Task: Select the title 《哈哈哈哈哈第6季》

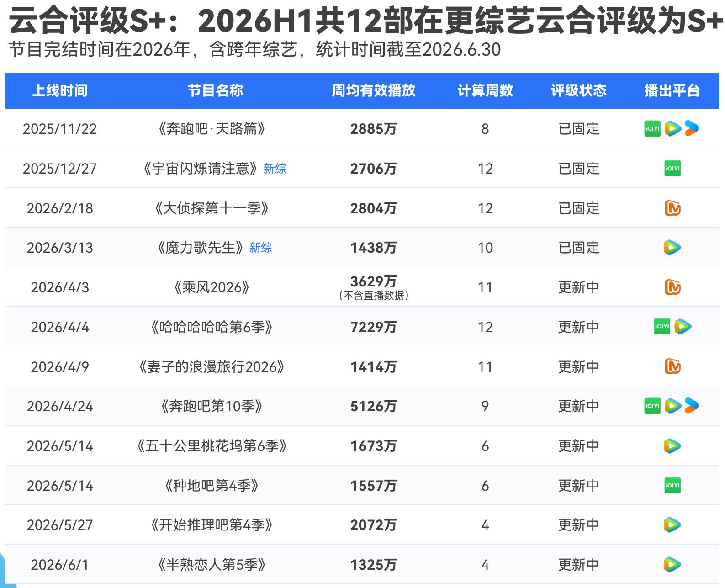Action: pos(212,327)
